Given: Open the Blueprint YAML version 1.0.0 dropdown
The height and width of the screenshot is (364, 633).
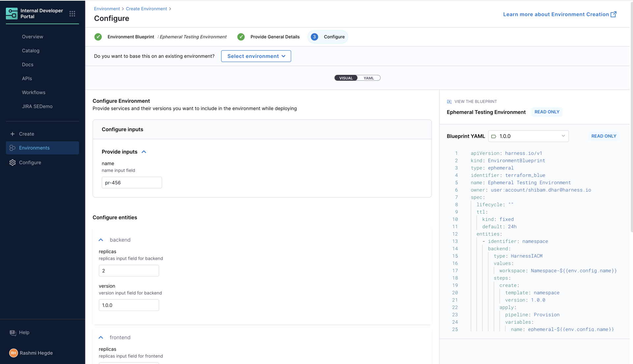Looking at the screenshot, I should click(x=528, y=136).
